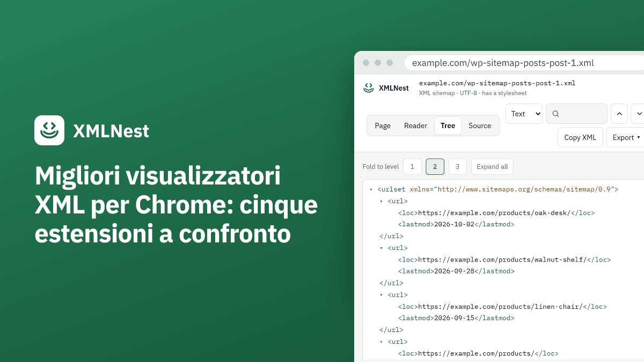This screenshot has height=362, width=644.
Task: Click the search magnifier icon
Action: (555, 114)
